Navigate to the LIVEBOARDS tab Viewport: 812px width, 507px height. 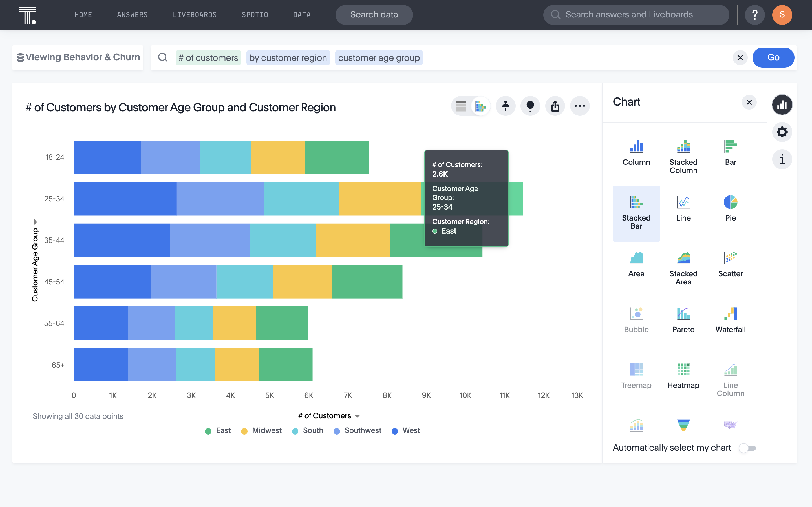point(195,15)
